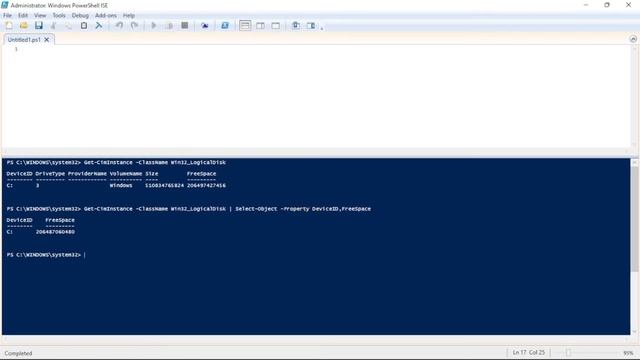Screen dimensions: 640x360
Task: Click the Ln 17 Col 25 indicator
Action: coord(529,352)
